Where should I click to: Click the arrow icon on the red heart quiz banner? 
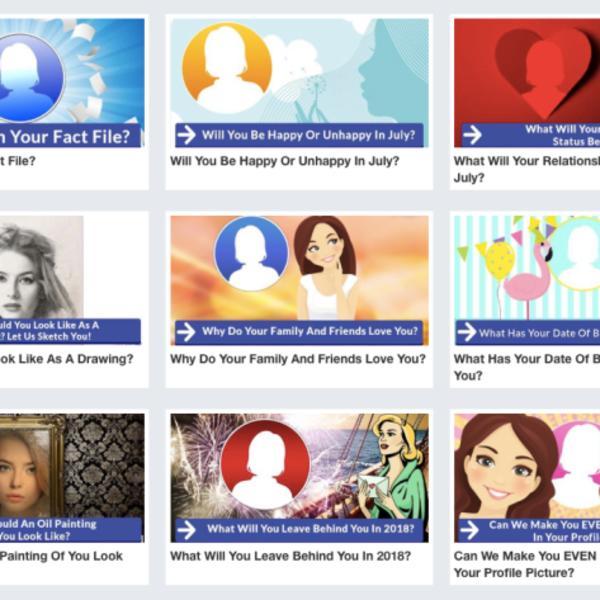471,135
